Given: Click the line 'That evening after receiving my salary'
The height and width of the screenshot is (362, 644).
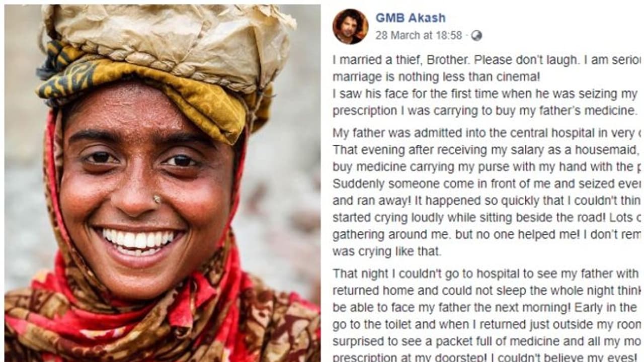Looking at the screenshot, I should tap(483, 150).
